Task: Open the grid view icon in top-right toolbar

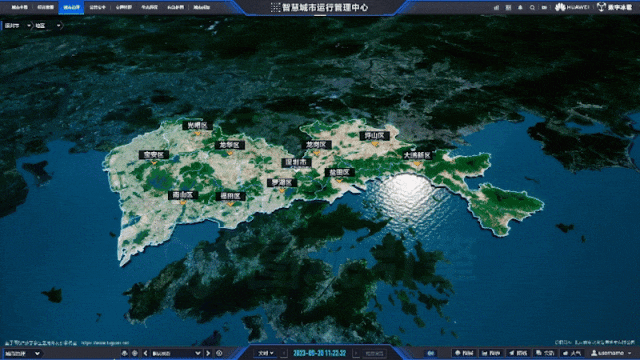Action: pos(508,7)
